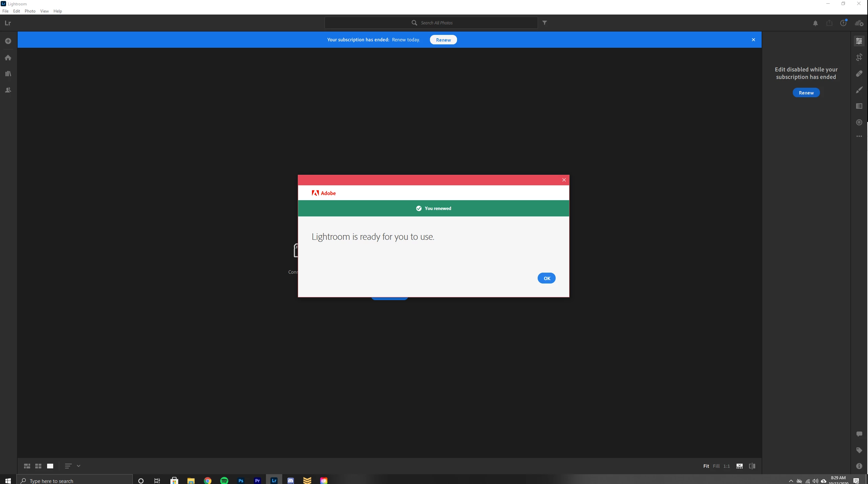Expand the three-dots more options

point(859,136)
